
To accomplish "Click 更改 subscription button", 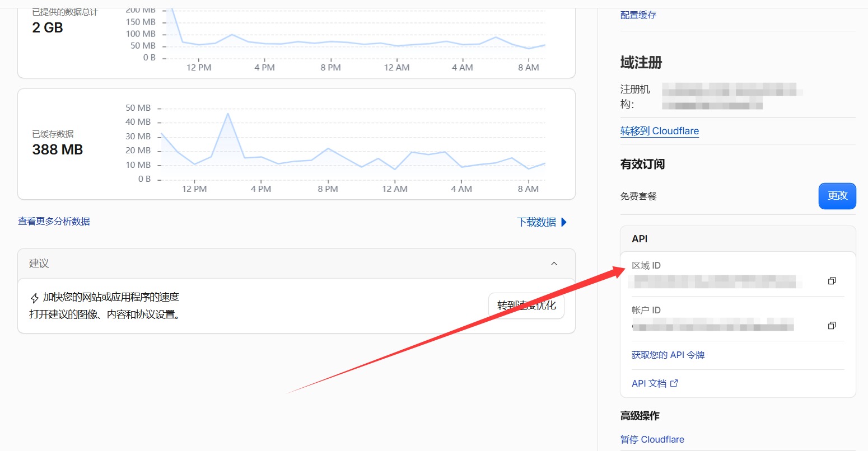I will point(837,196).
